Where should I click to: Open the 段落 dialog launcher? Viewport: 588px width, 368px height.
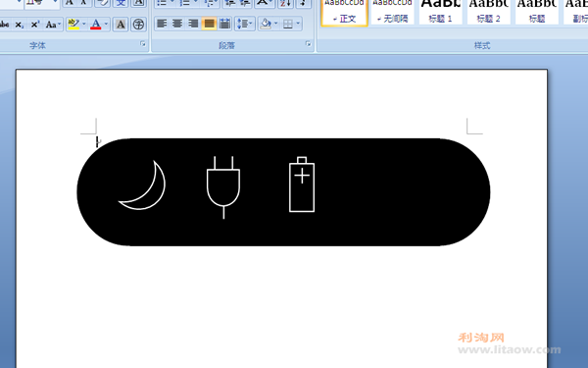click(x=309, y=44)
